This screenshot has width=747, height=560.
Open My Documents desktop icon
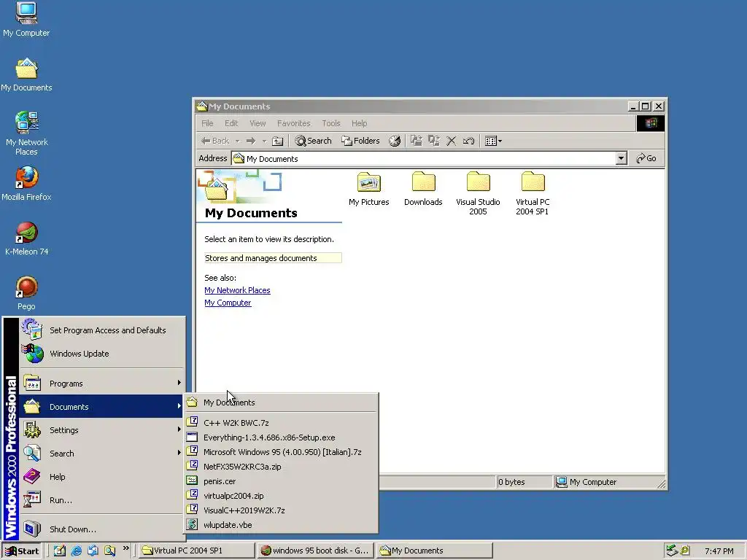point(26,75)
